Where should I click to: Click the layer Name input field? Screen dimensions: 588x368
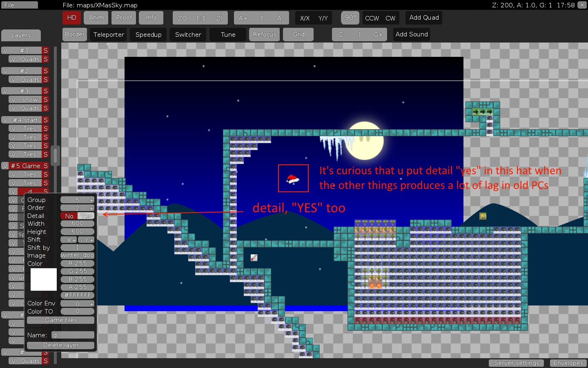click(73, 335)
